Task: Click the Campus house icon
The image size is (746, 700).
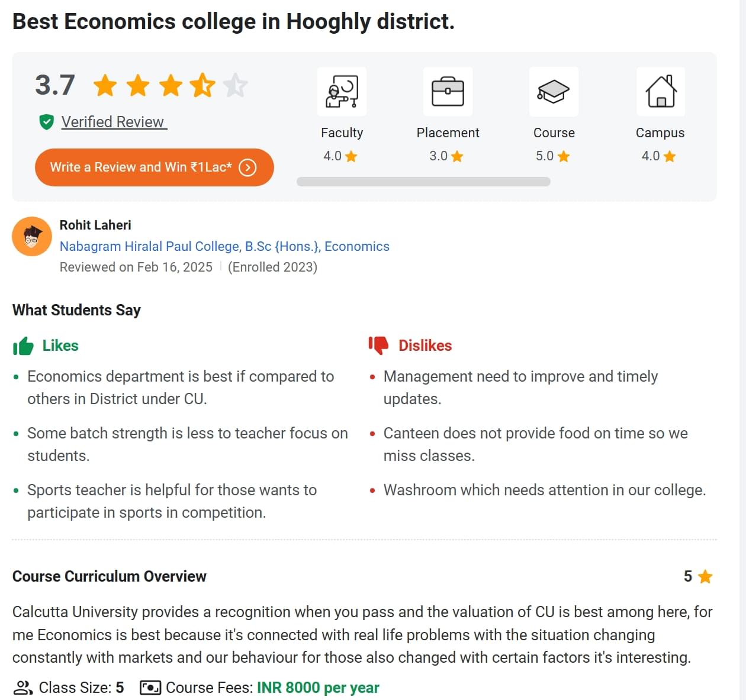Action: pos(660,92)
